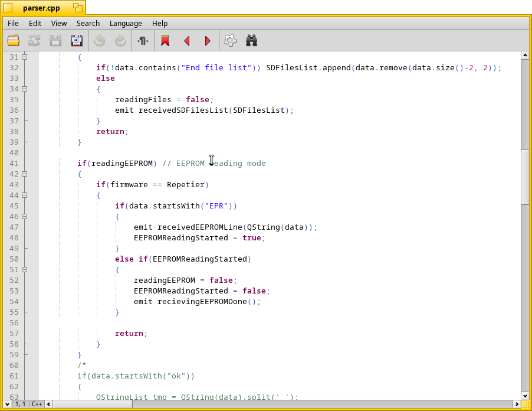Collapse the code fold at line 31
This screenshot has width=532, height=411.
(x=24, y=57)
